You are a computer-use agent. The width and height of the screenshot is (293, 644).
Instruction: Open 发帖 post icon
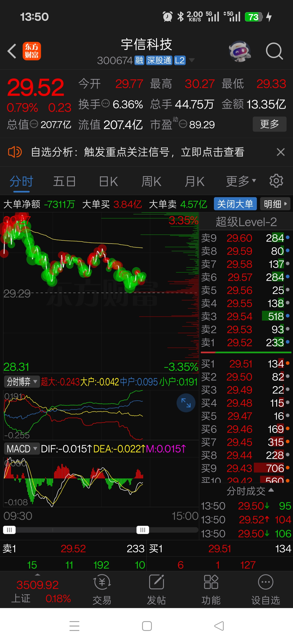pos(156,590)
